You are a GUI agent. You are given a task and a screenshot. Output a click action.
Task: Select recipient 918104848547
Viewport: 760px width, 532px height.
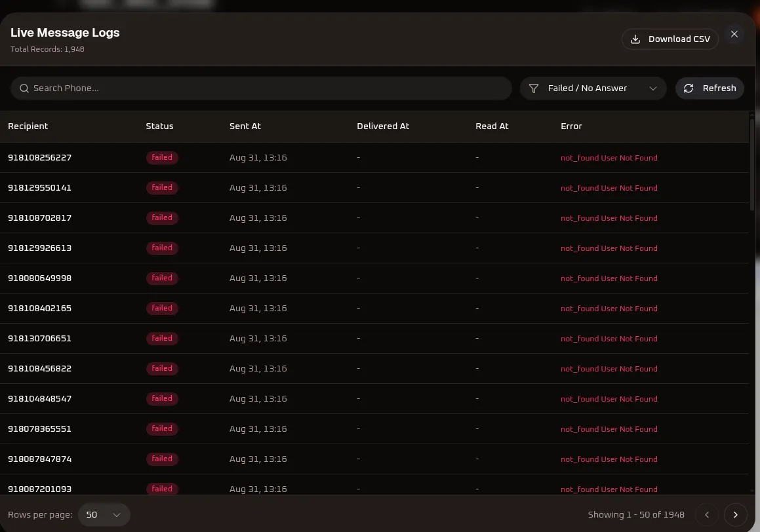click(40, 399)
